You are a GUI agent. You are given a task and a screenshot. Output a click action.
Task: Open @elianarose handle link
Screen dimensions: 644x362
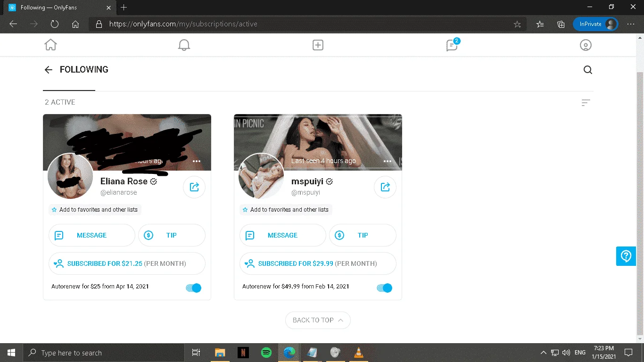click(119, 193)
